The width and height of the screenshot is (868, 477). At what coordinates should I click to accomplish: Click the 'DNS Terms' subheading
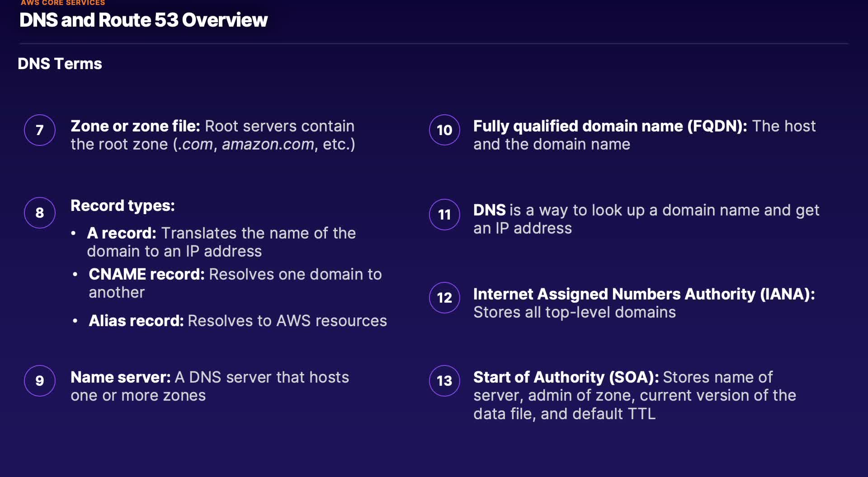click(x=60, y=64)
